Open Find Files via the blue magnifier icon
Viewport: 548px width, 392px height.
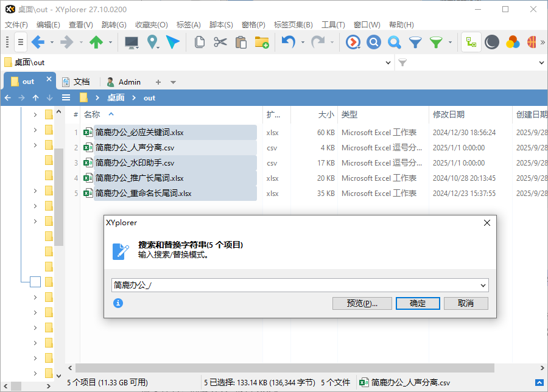tap(374, 43)
